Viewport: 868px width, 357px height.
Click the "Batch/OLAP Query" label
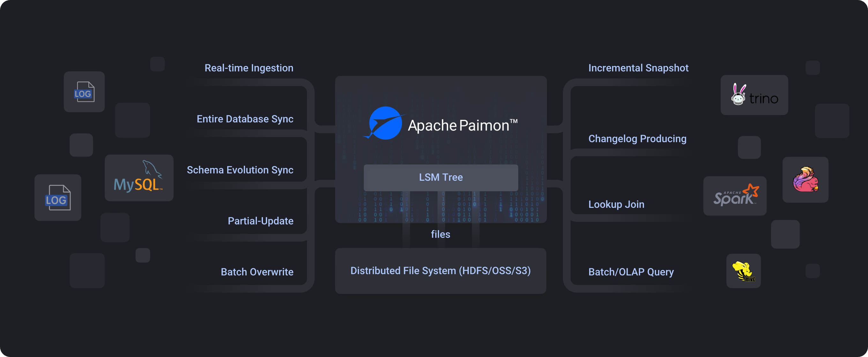tap(631, 272)
